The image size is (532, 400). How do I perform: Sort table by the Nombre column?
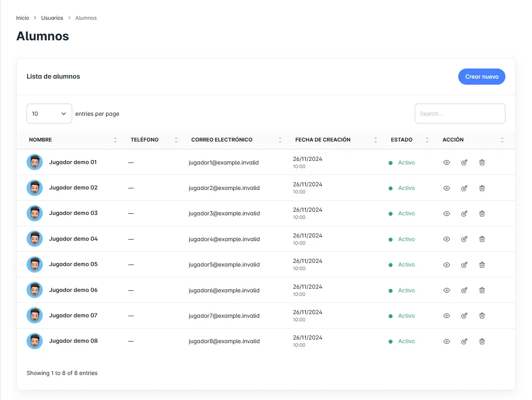(73, 140)
